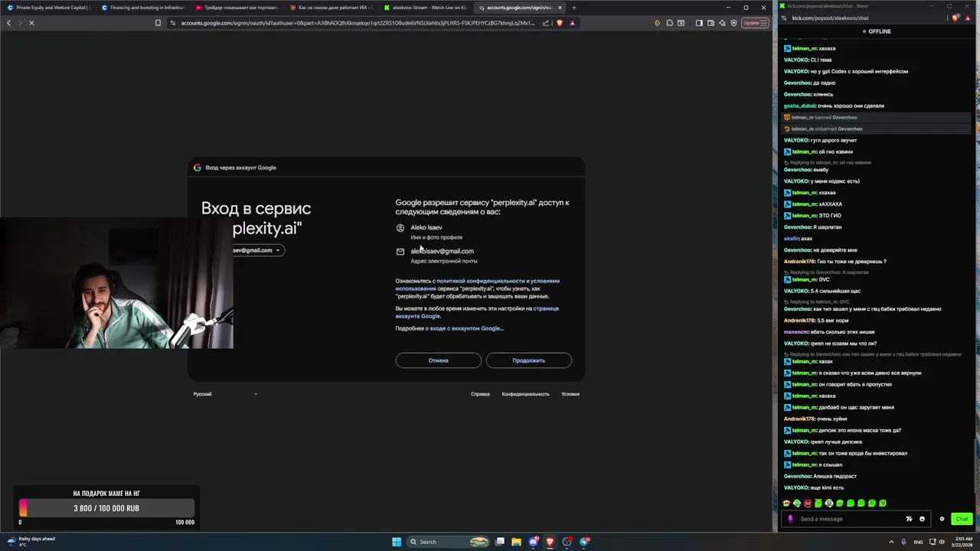Open the emoji picker in chat input
980x551 pixels.
[x=922, y=519]
